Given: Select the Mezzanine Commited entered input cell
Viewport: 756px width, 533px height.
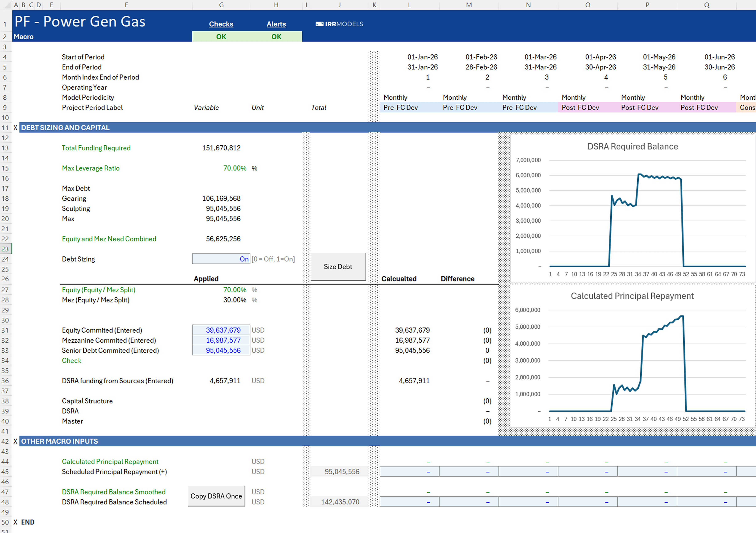Looking at the screenshot, I should [221, 340].
